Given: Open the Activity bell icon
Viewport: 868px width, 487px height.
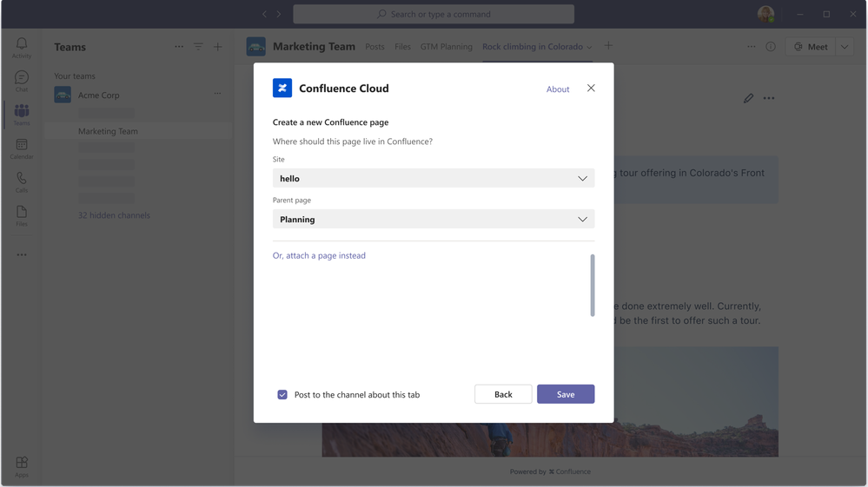Looking at the screenshot, I should (x=22, y=48).
